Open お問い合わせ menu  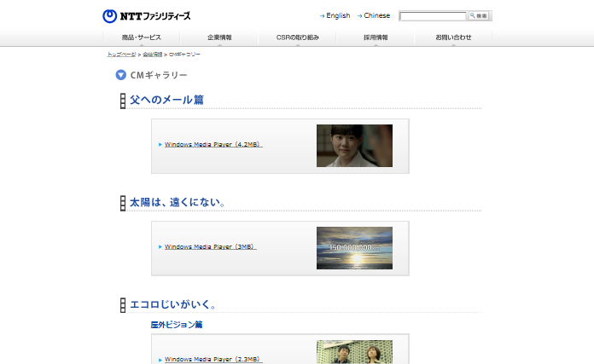tap(453, 38)
